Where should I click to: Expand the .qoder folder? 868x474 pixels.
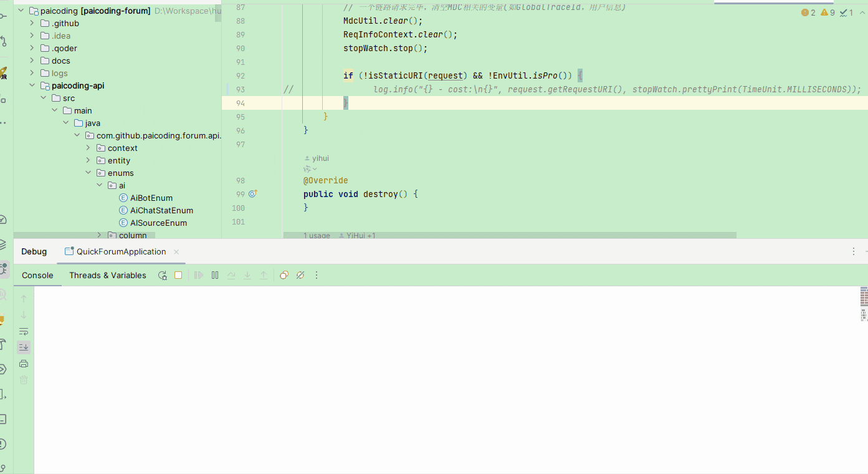click(32, 48)
